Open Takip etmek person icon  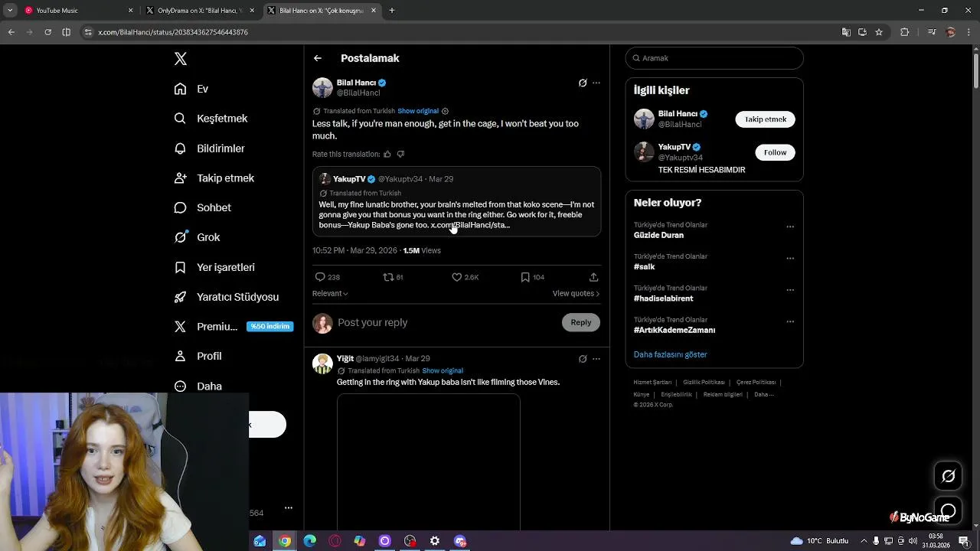pos(180,178)
